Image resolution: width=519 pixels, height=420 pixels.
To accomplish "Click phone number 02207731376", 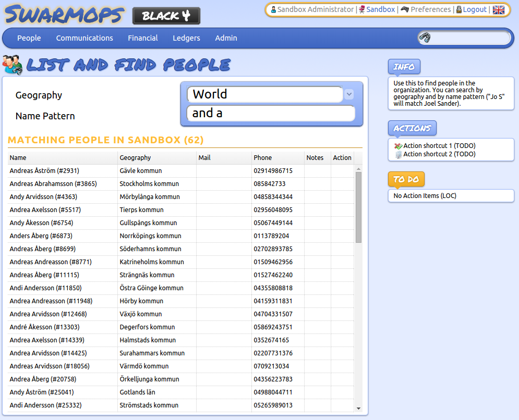I will tap(273, 353).
